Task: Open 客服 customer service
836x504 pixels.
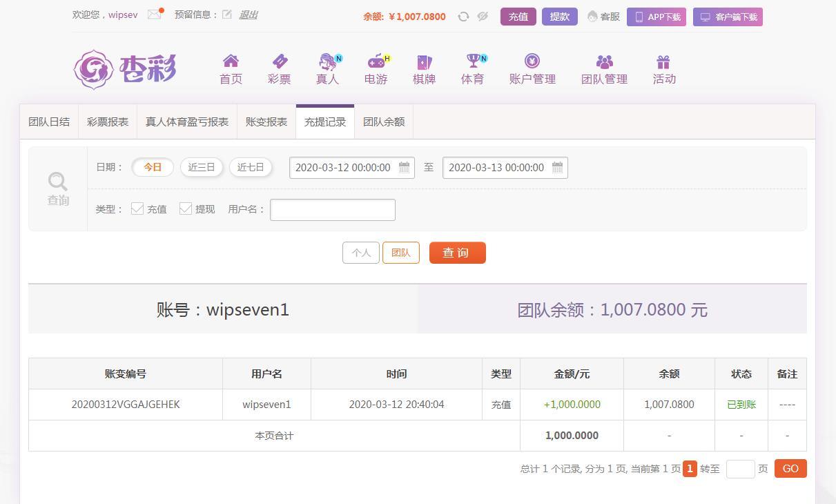Action: 603,17
